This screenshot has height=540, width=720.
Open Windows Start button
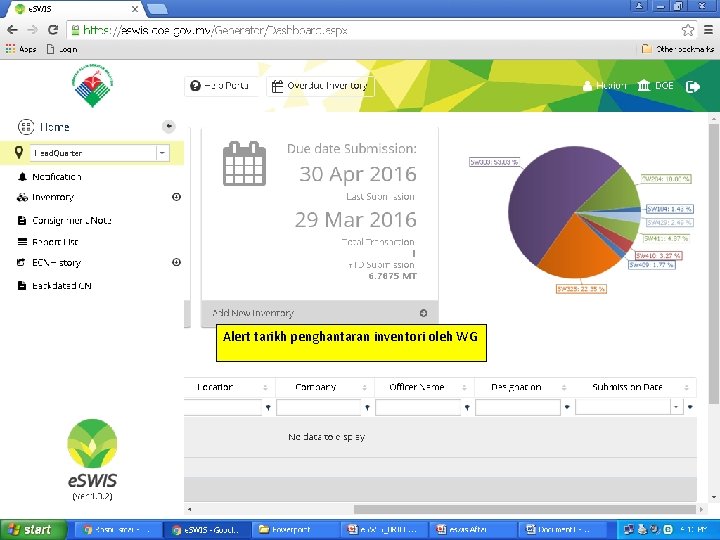coord(32,529)
